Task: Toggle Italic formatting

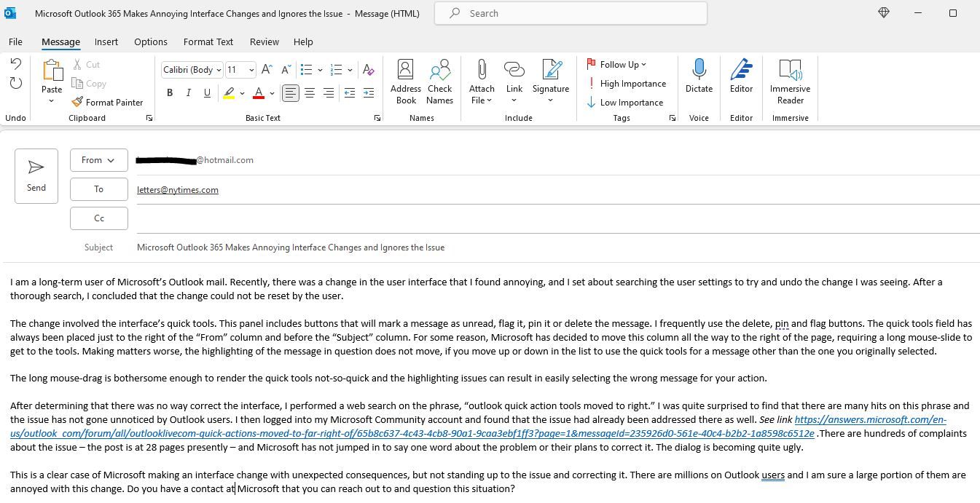Action: pyautogui.click(x=188, y=92)
